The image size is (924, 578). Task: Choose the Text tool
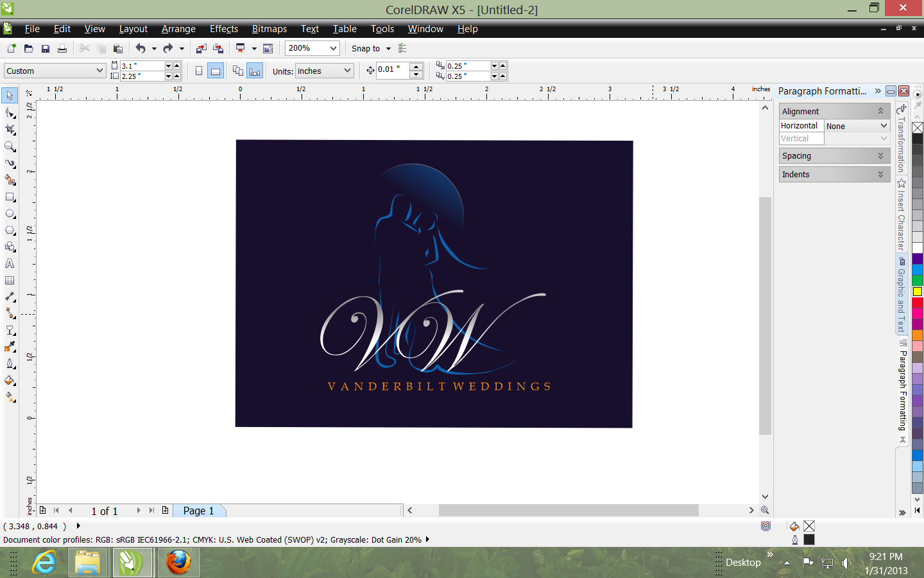(10, 264)
